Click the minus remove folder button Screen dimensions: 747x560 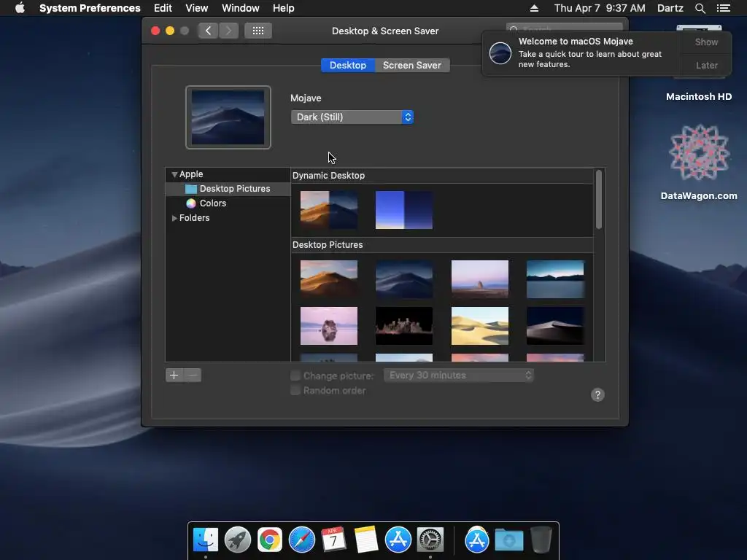[x=193, y=376]
